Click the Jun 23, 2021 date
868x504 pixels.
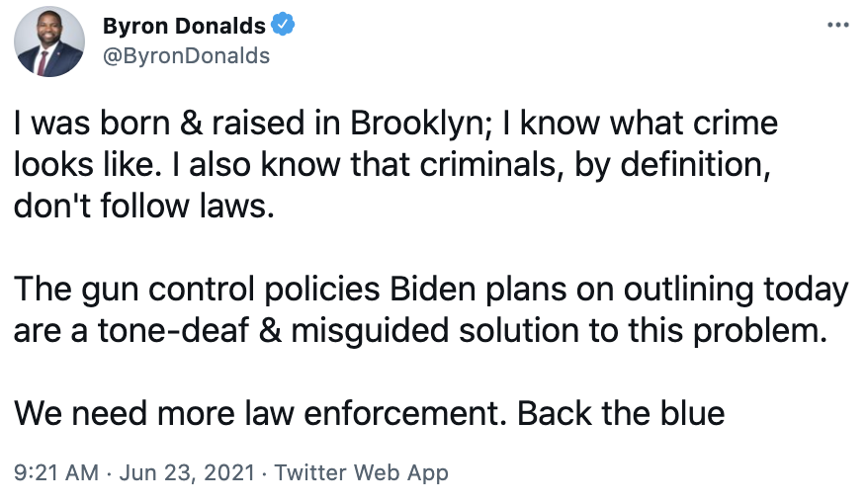pos(187,473)
